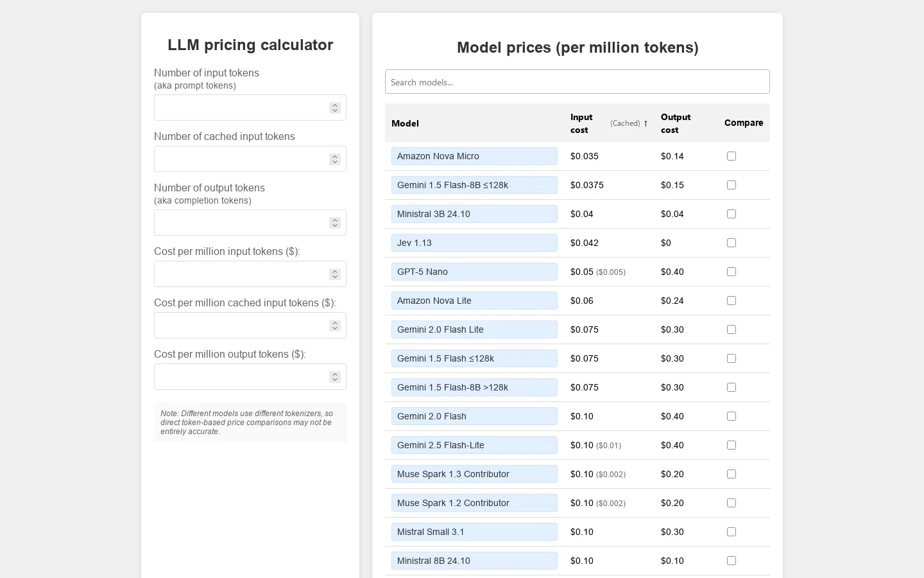The width and height of the screenshot is (924, 578).
Task: Sort by Cached cost header
Action: 625,123
